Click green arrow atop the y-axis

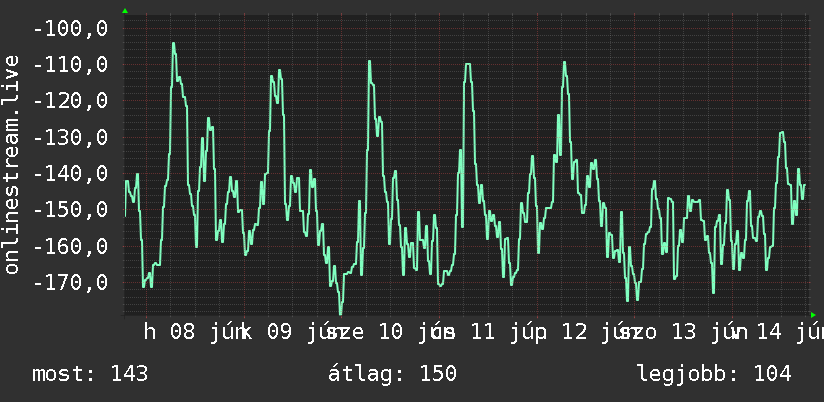tap(125, 11)
